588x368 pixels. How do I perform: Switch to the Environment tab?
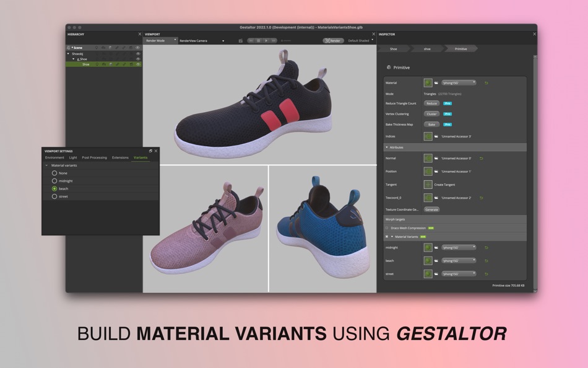[54, 158]
